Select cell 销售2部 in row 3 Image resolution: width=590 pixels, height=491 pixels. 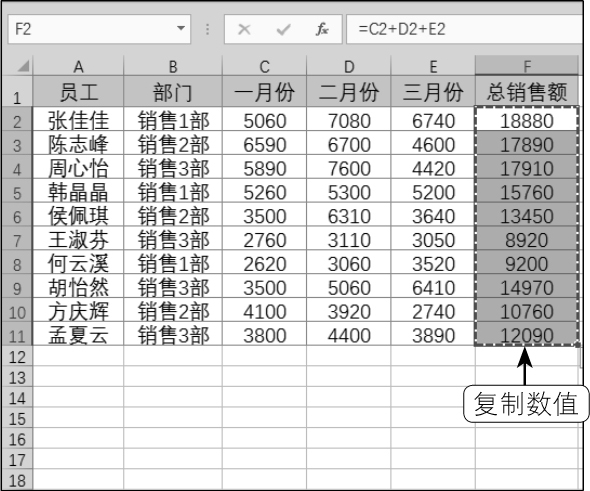173,144
